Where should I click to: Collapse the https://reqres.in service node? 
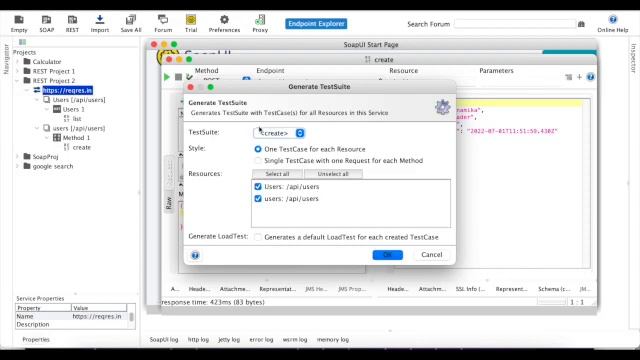27,90
